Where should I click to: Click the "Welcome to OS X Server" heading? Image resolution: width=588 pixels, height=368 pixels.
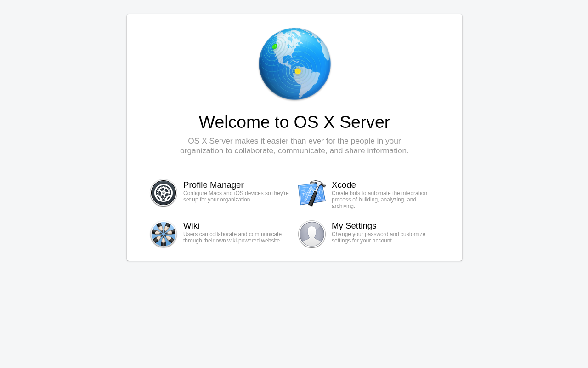tap(294, 122)
